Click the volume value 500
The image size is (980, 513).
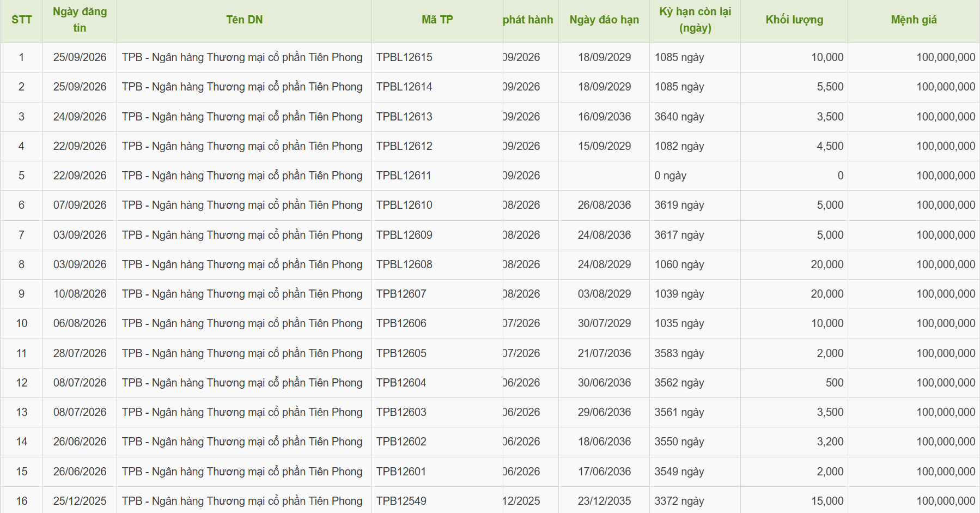point(835,383)
